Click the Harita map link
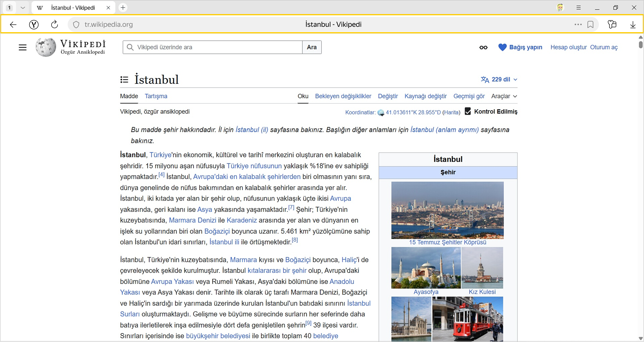This screenshot has width=644, height=342. pyautogui.click(x=451, y=112)
